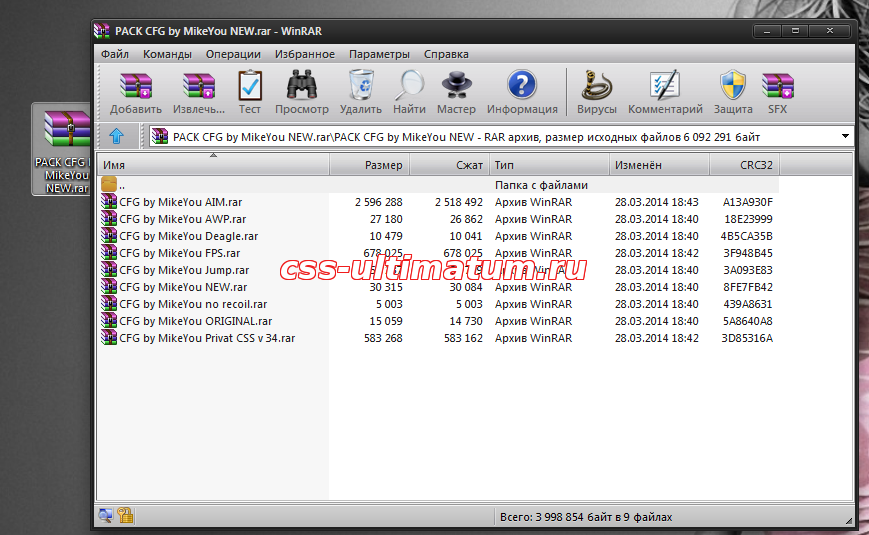Click the WinRAR title bar icon
Viewport: 869px width, 535px height.
tap(102, 31)
